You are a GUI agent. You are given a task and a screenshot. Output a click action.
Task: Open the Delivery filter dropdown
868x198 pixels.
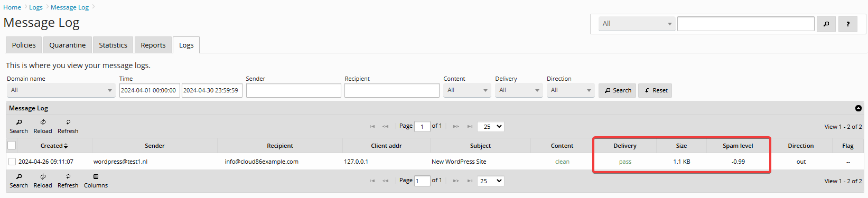[519, 90]
